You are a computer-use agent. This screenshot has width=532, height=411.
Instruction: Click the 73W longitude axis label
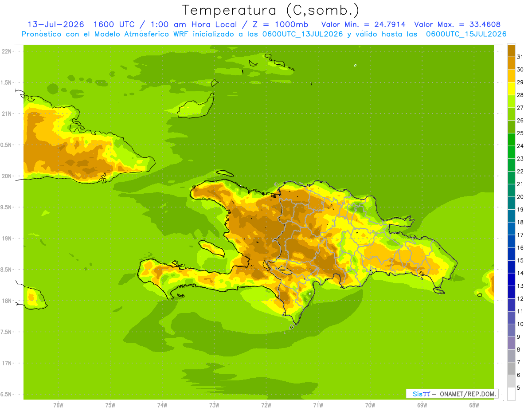[214, 405]
